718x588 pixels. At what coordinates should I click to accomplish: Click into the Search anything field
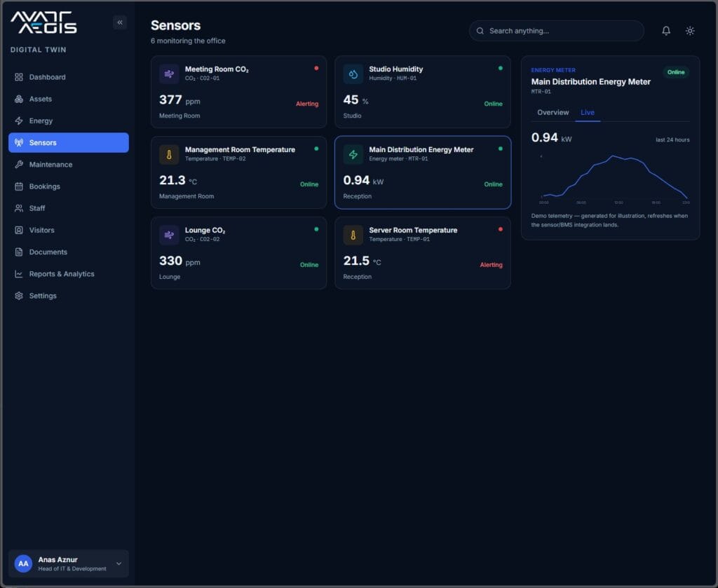tap(556, 31)
